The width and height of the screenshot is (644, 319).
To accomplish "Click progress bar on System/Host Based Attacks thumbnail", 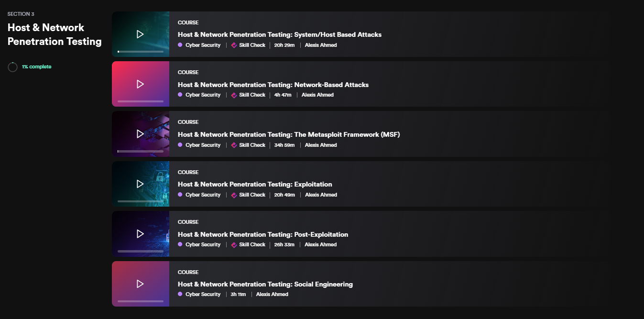I will (x=141, y=51).
